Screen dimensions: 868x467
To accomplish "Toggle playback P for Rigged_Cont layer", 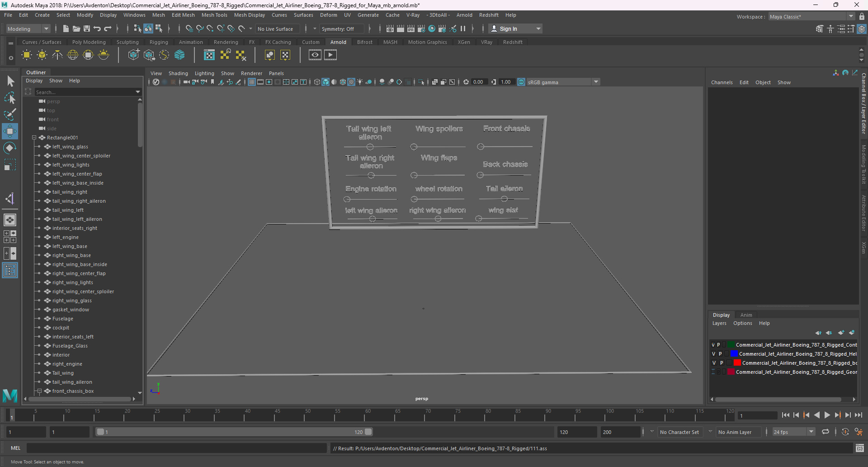I will (719, 345).
